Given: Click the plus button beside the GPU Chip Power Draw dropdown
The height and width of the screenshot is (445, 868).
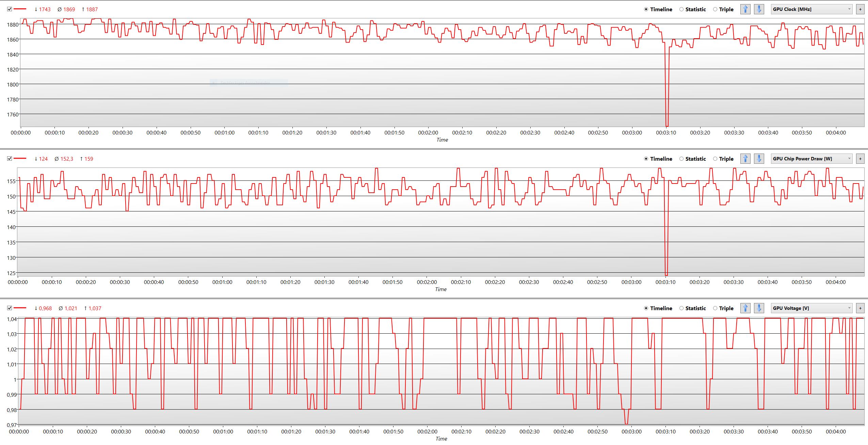Looking at the screenshot, I should 860,159.
